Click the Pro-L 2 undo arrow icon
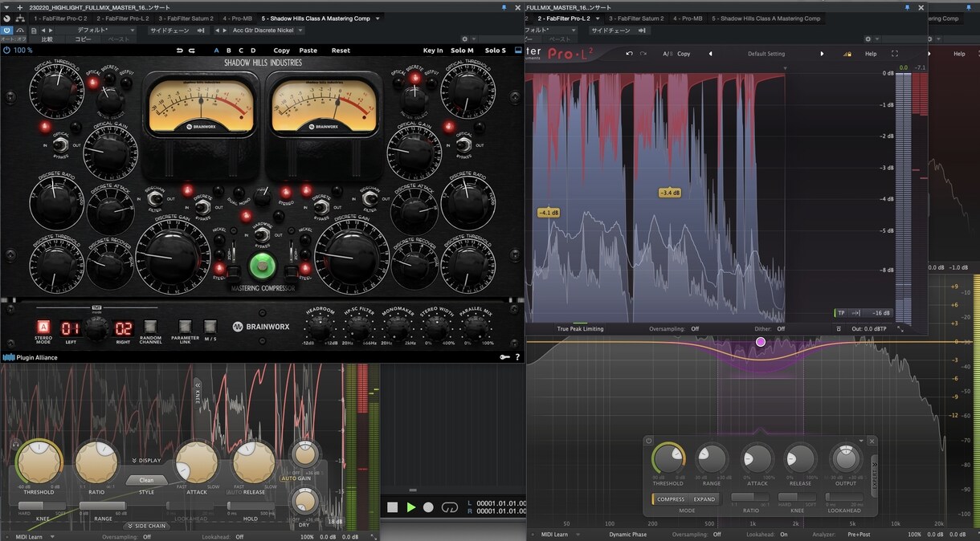 click(630, 54)
